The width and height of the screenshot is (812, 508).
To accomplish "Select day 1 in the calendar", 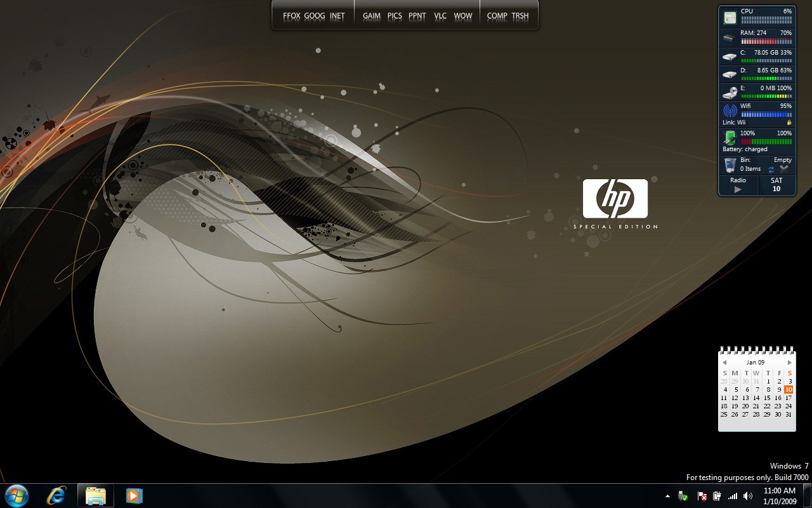I will click(x=768, y=382).
